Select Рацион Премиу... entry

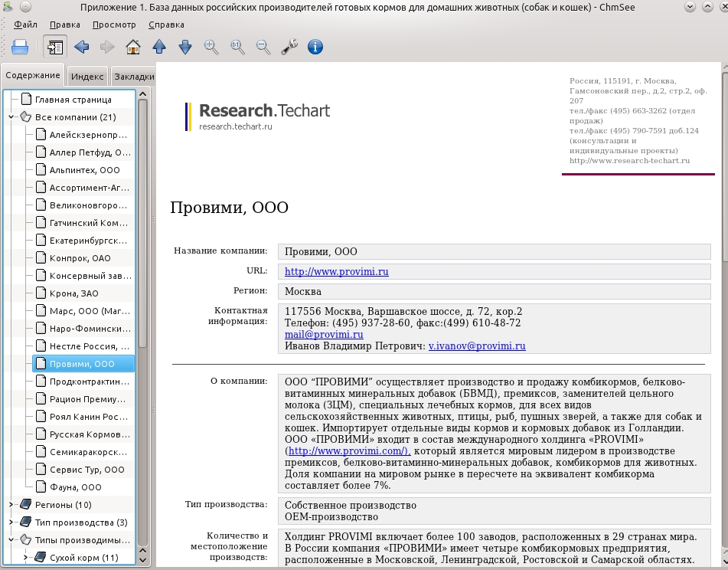pos(87,399)
